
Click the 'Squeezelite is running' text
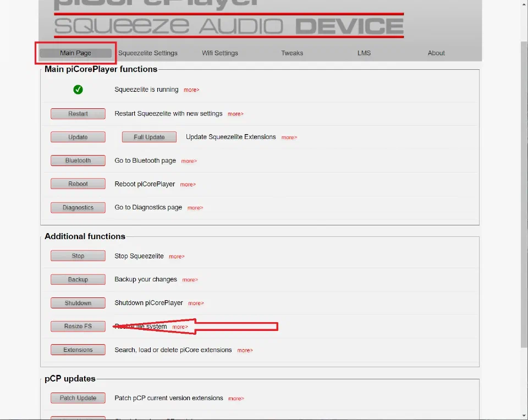coord(146,90)
